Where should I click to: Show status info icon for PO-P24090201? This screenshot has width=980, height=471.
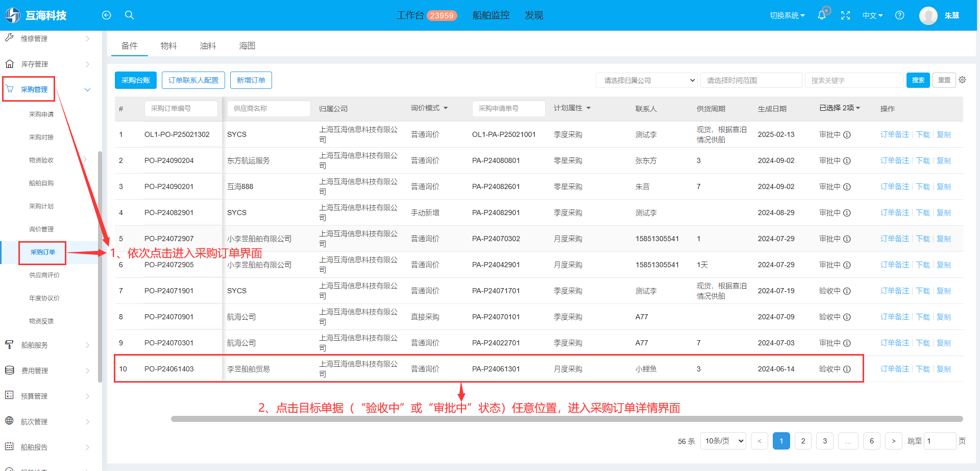pos(847,187)
